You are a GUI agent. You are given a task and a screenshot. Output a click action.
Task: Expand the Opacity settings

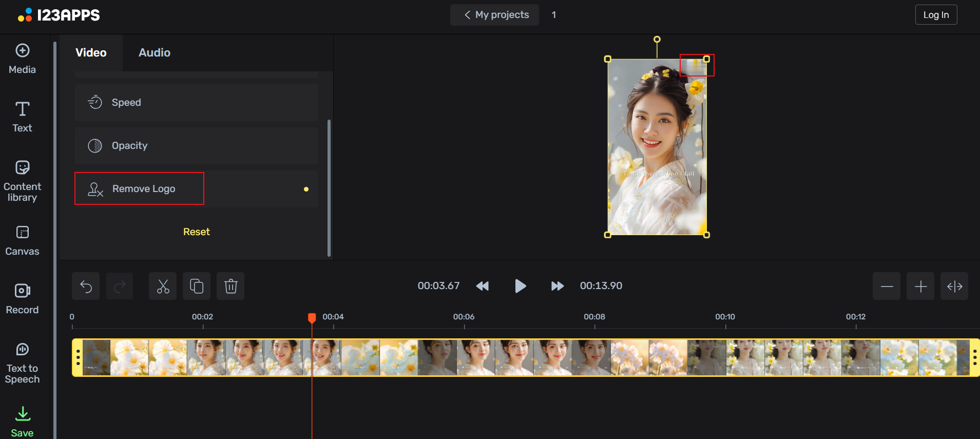coord(196,146)
